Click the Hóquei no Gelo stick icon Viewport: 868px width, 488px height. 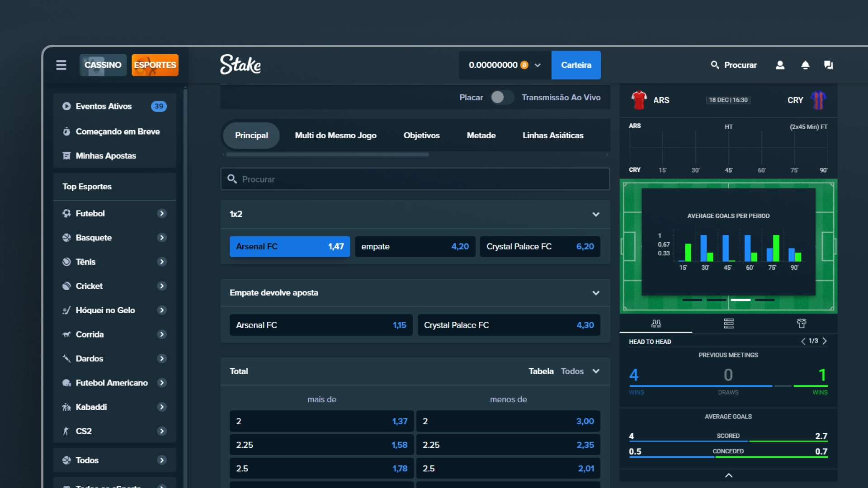pyautogui.click(x=66, y=310)
